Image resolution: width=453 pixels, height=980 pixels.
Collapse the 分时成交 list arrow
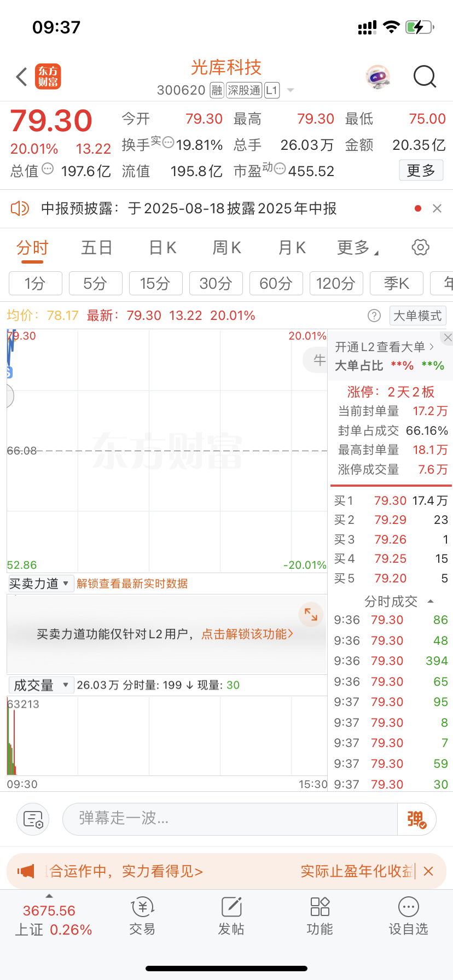(x=431, y=602)
